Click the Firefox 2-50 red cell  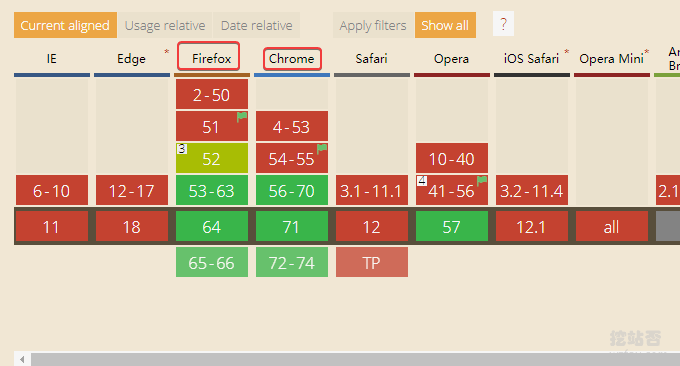212,94
